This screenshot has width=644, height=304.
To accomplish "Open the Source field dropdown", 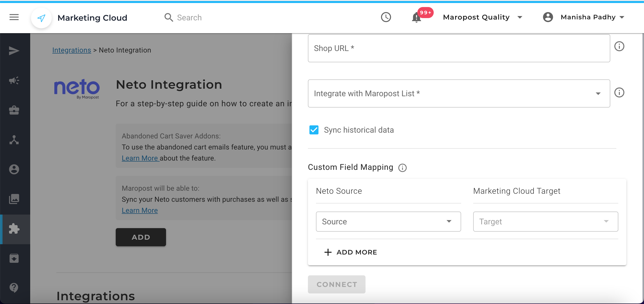I will pos(388,222).
